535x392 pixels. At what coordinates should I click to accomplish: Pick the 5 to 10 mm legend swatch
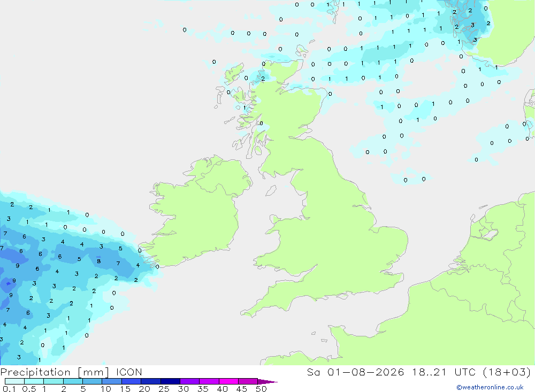point(93,381)
